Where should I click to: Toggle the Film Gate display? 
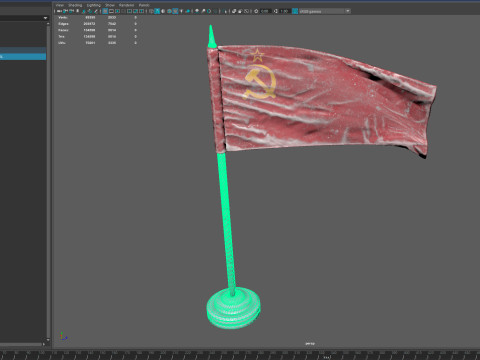pyautogui.click(x=111, y=11)
